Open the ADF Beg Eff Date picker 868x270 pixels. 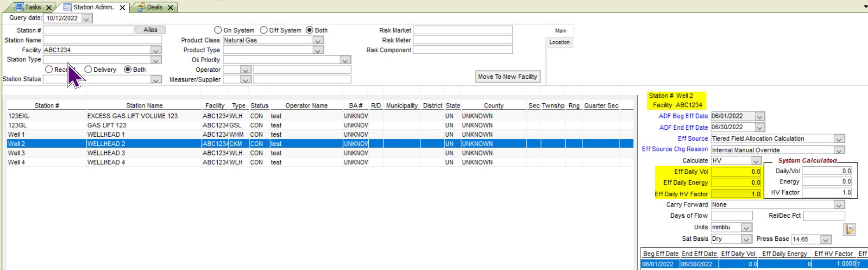tap(759, 116)
